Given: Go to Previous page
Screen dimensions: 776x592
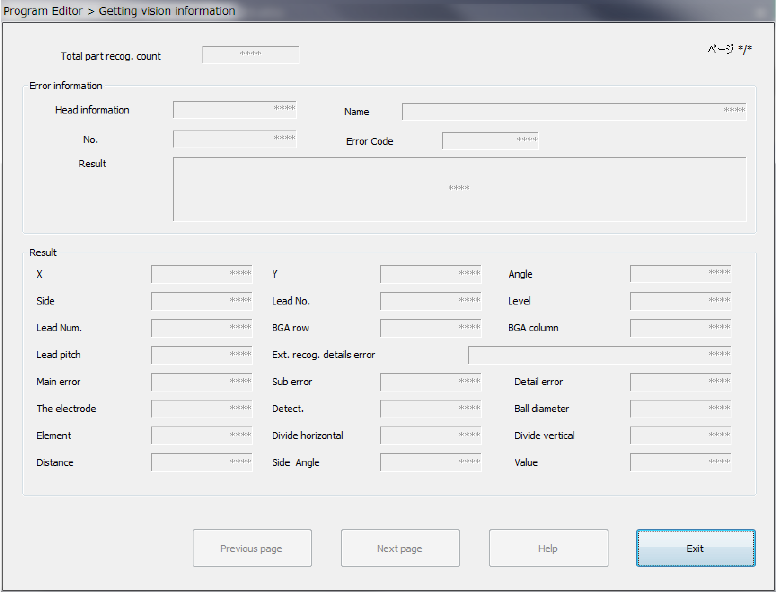Looking at the screenshot, I should pos(252,548).
